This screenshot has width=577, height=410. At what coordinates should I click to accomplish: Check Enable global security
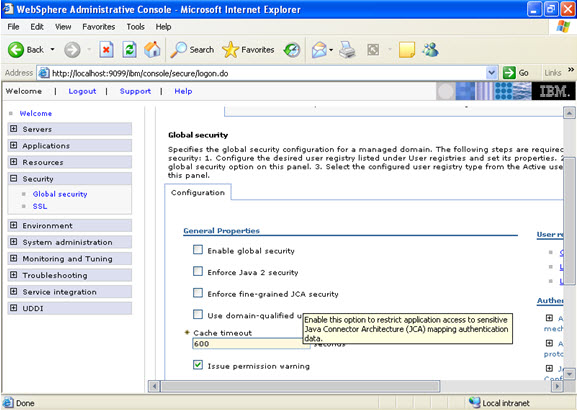click(x=198, y=250)
